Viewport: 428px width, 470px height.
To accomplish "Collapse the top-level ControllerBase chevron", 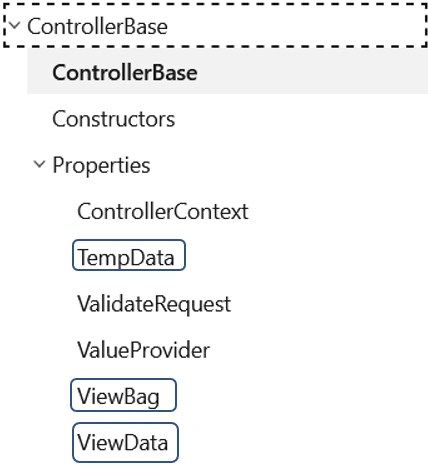I will 15,25.
